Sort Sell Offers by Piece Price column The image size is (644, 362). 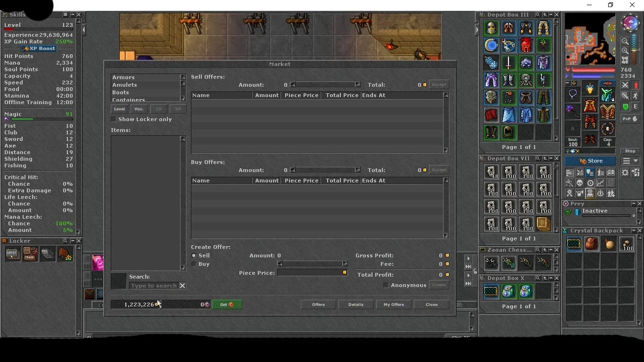coord(301,95)
